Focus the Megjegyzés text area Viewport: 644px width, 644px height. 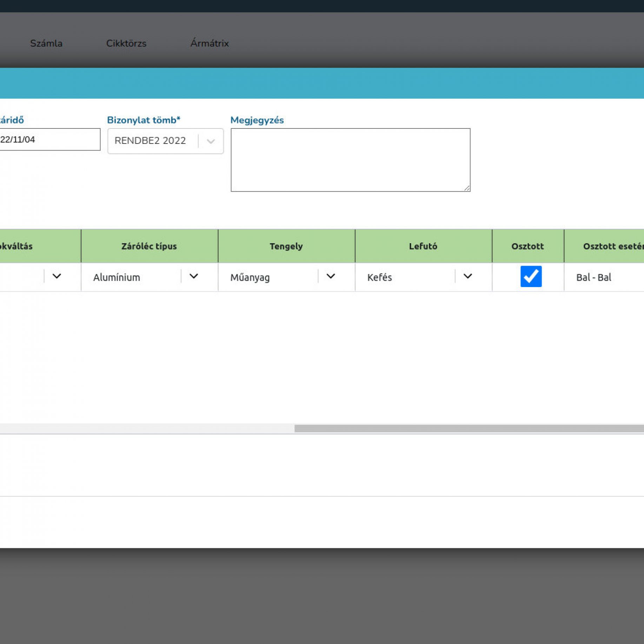(350, 160)
